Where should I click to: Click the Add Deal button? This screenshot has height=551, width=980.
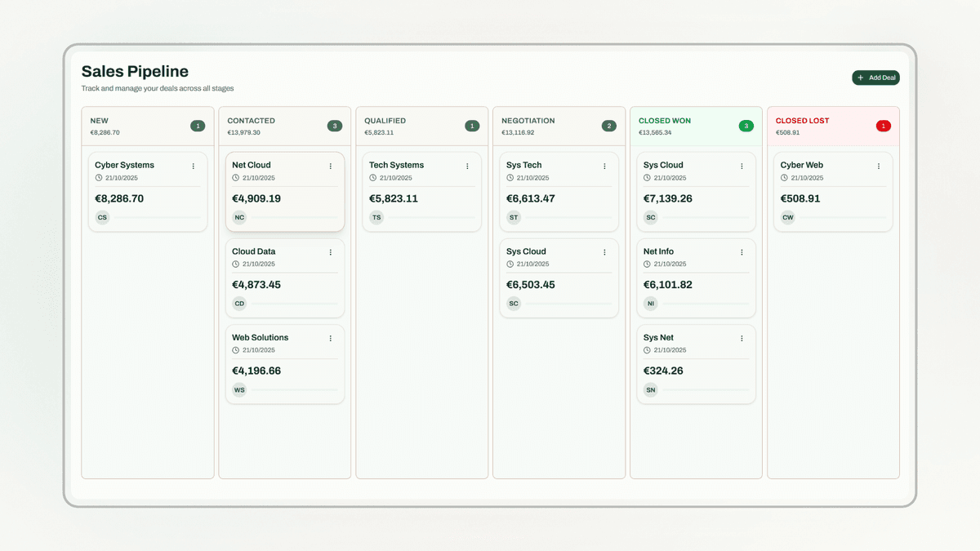tap(875, 78)
